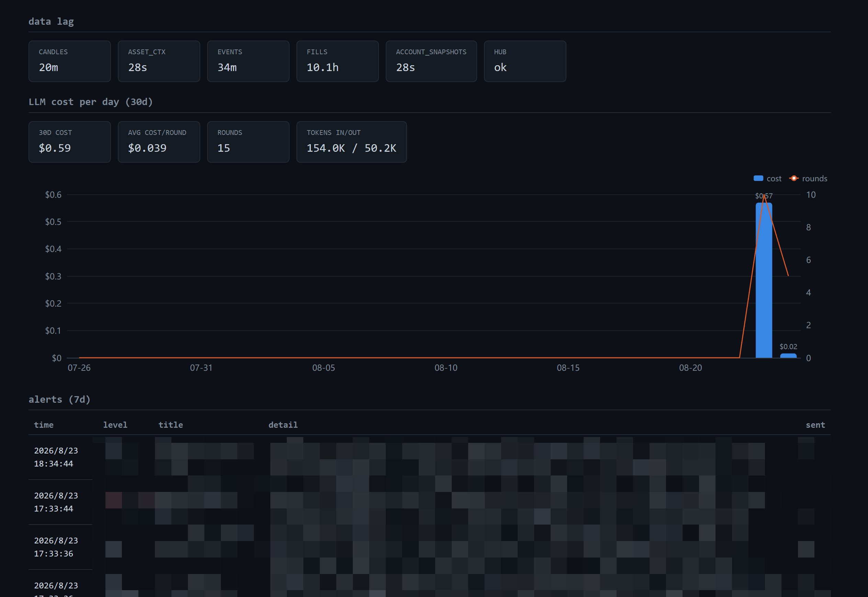
Task: Click the $0.02 bar value label
Action: click(x=788, y=347)
